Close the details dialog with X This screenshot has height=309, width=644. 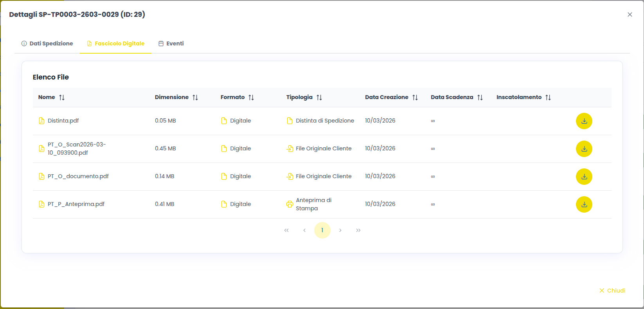point(630,14)
